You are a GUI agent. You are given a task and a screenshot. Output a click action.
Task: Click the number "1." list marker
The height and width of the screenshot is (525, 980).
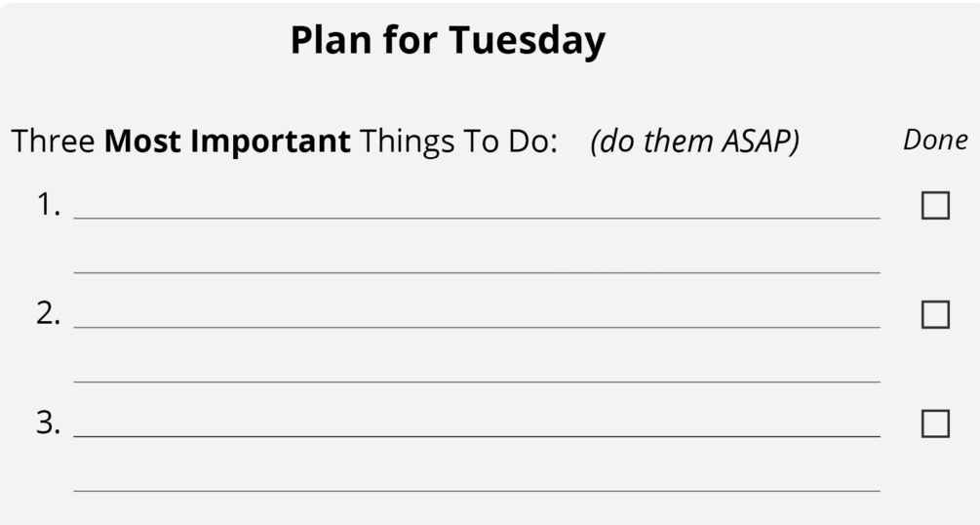coord(49,205)
